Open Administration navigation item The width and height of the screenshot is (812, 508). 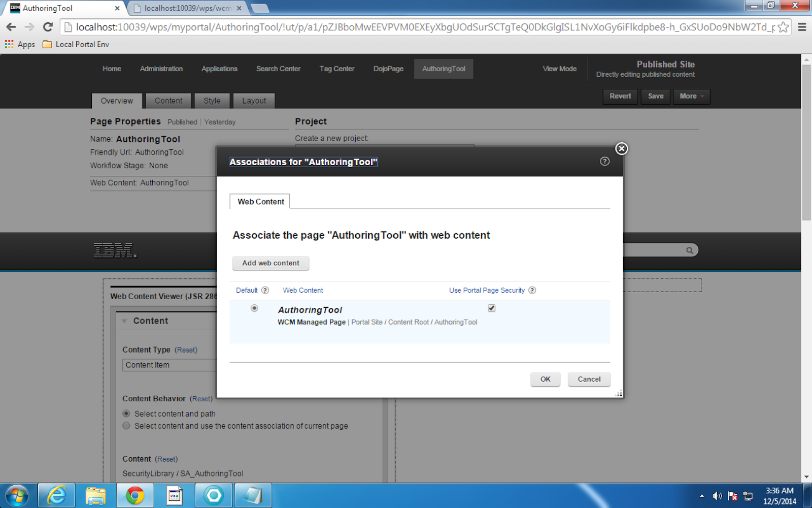(x=161, y=69)
